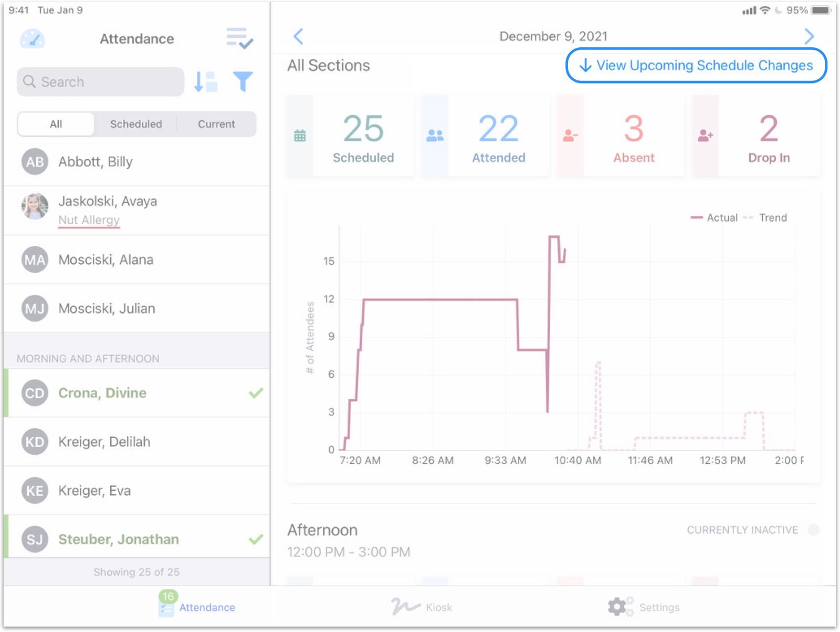This screenshot has height=632, width=840.
Task: Select the Current filter tab
Action: coord(216,124)
